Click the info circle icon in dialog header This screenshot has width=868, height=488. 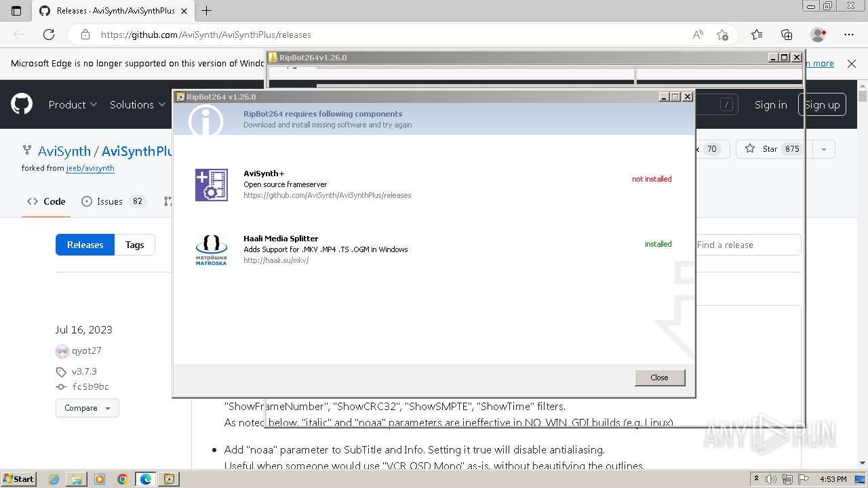(x=205, y=120)
